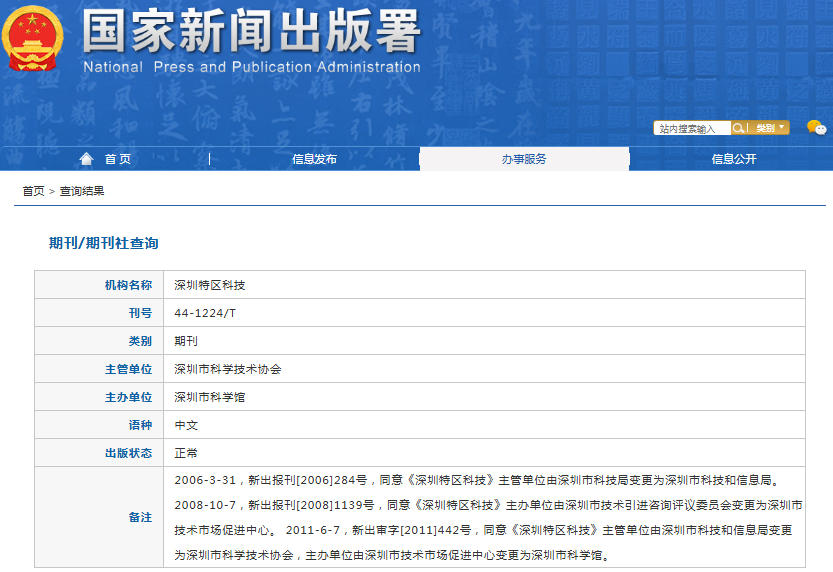The image size is (833, 572).
Task: Click the 查询结果 breadcrumb link
Action: click(x=82, y=191)
